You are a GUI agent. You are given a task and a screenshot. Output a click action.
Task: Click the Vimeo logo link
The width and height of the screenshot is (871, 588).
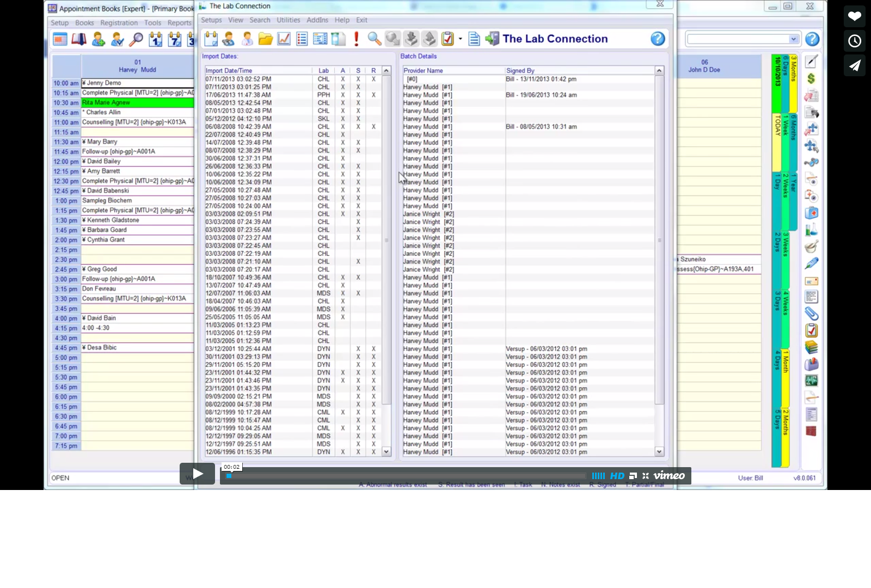[x=669, y=476]
